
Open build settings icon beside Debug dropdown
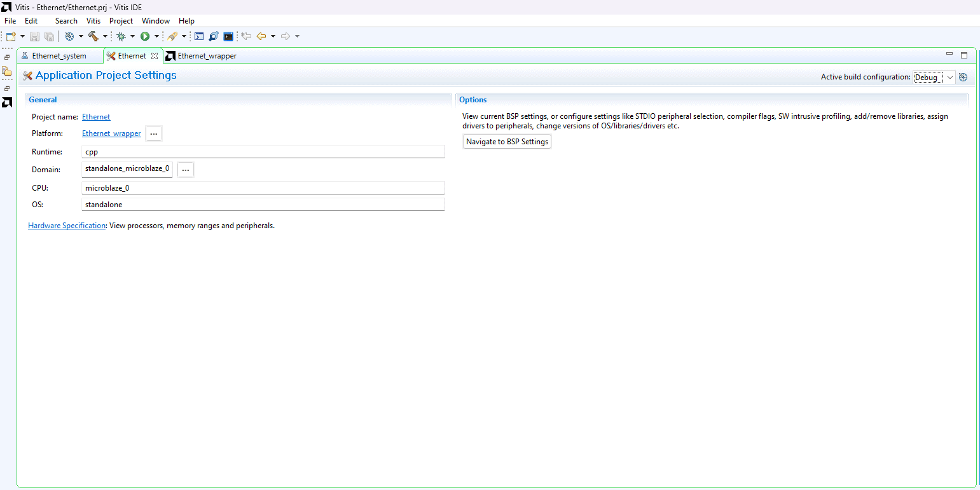(963, 77)
